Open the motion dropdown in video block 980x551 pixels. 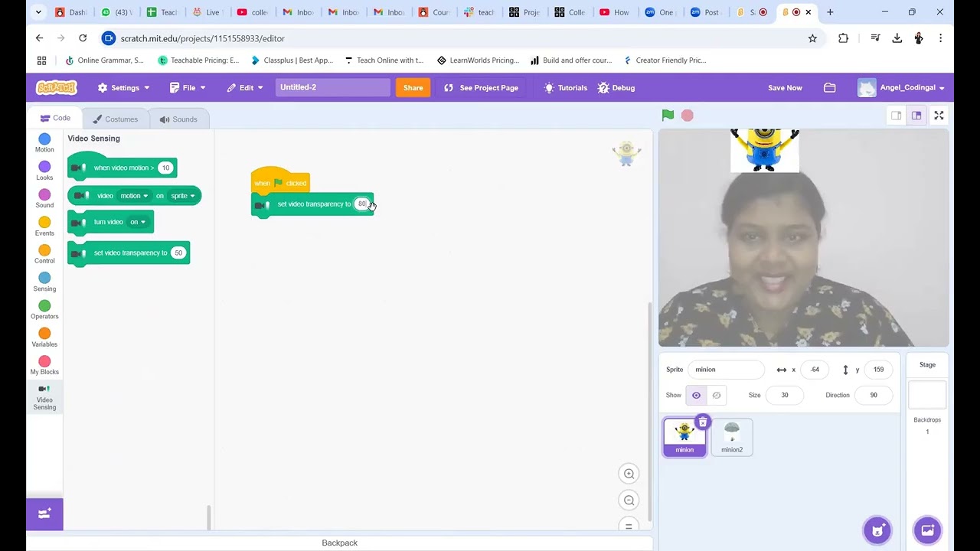click(x=134, y=196)
